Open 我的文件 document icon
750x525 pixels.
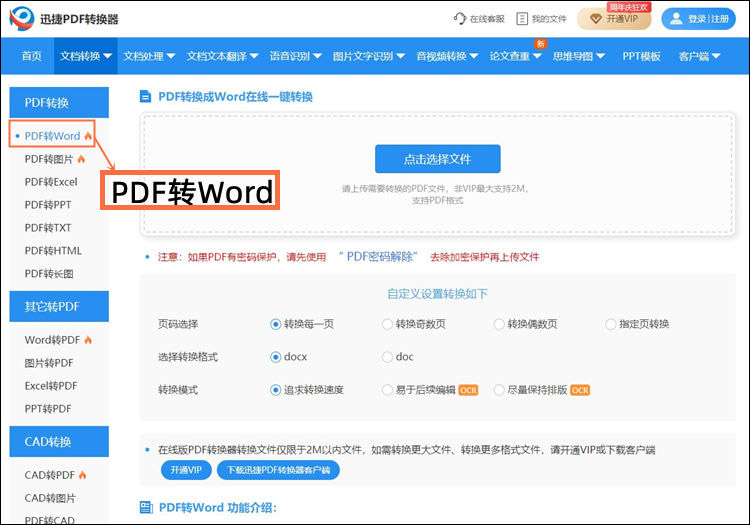click(x=522, y=19)
